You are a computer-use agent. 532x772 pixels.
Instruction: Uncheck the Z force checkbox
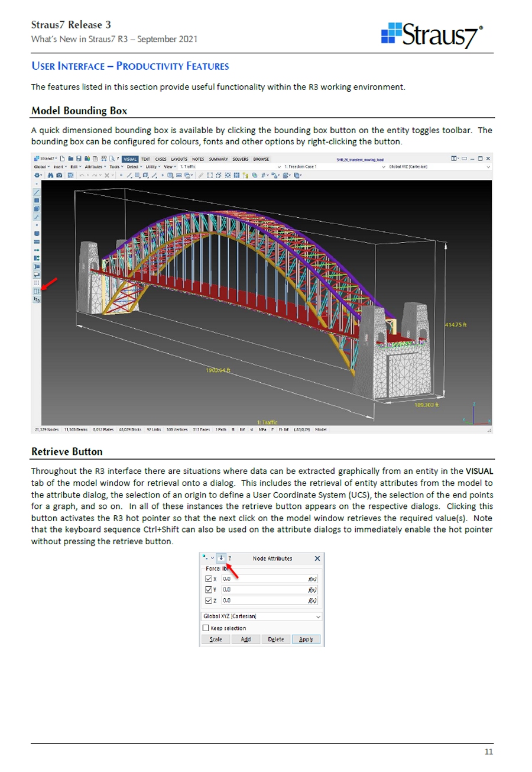coord(207,600)
